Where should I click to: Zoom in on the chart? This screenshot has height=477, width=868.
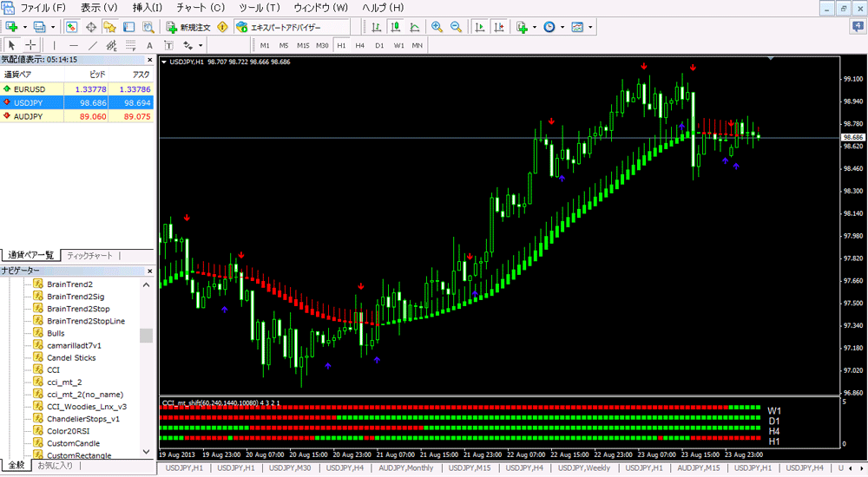pyautogui.click(x=437, y=27)
